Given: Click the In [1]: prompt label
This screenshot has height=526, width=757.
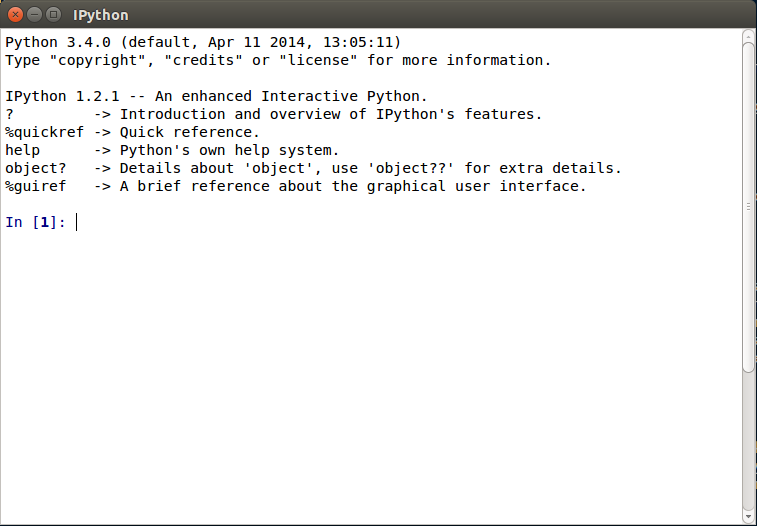Looking at the screenshot, I should pyautogui.click(x=35, y=222).
